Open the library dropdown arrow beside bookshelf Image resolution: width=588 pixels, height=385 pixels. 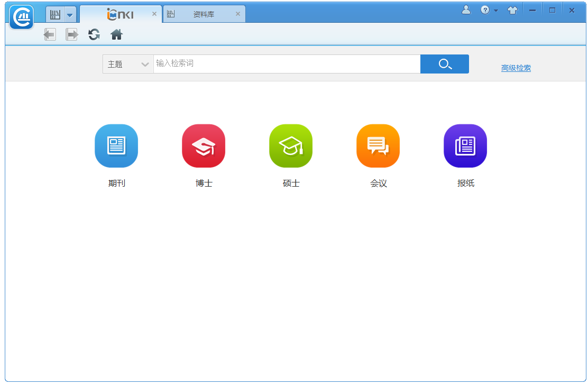coord(70,15)
